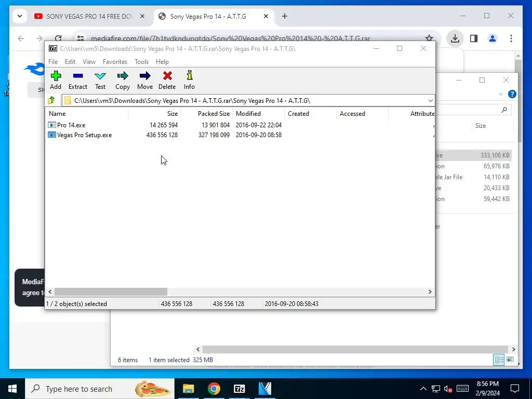
Task: Sort files by Packed Size column
Action: click(206, 114)
